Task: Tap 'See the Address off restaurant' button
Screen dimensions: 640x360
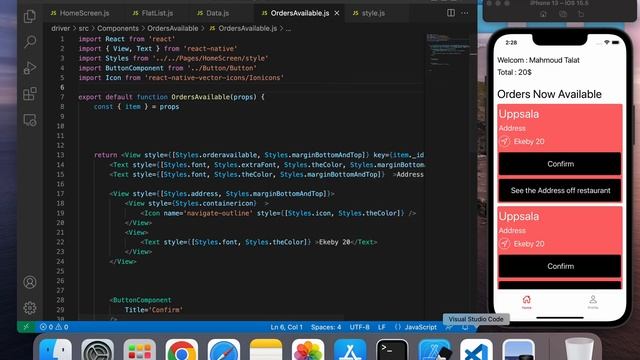Action: coord(560,190)
